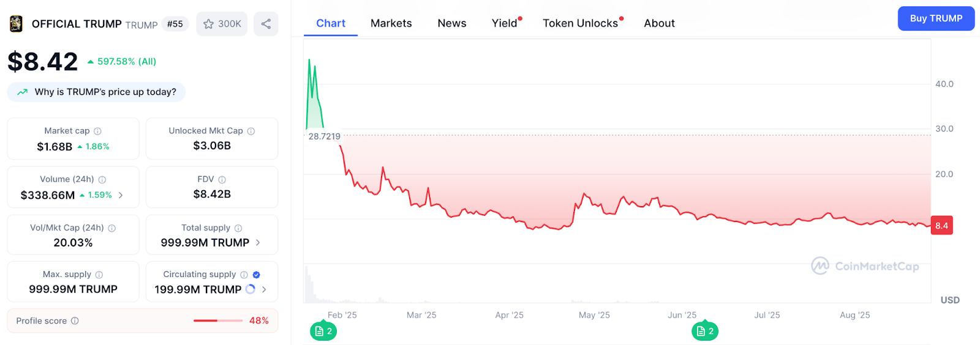Click the 199.99M TRUMP circulating supply value
Viewport: 980px width, 345px height.
tap(198, 289)
